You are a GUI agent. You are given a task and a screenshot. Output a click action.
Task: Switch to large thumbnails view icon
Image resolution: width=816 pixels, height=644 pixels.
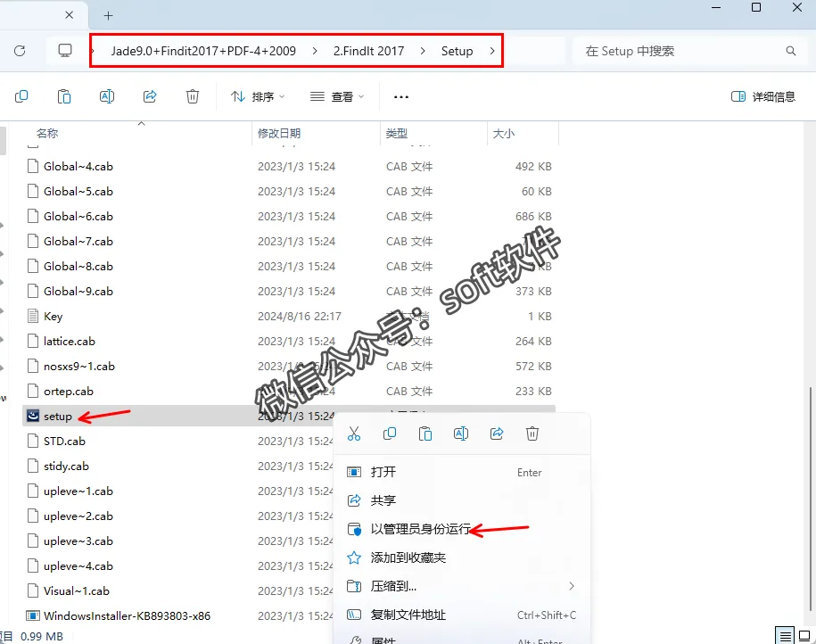[804, 635]
